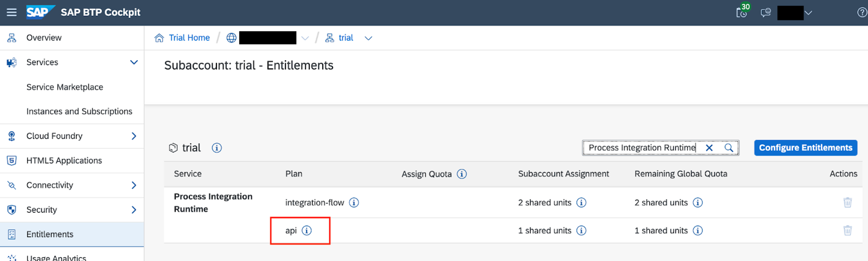Click info icon next to integration-flow plan
The height and width of the screenshot is (261, 868).
point(354,203)
